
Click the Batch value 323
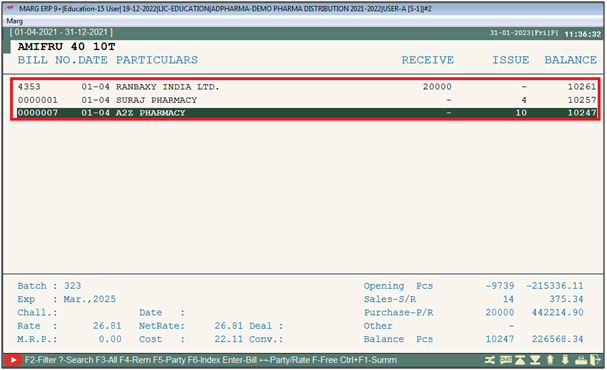click(x=72, y=286)
